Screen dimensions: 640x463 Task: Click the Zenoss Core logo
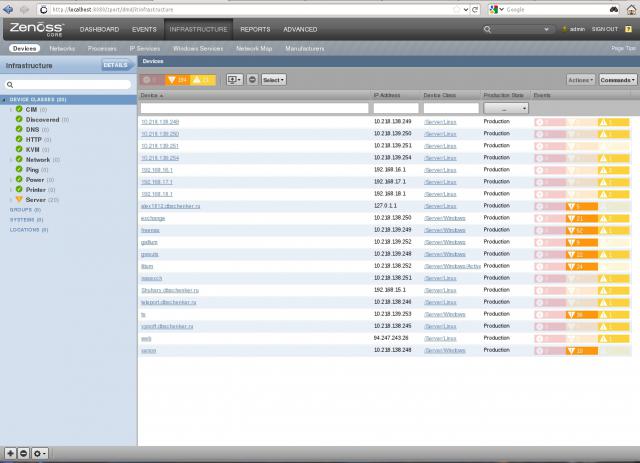(36, 29)
